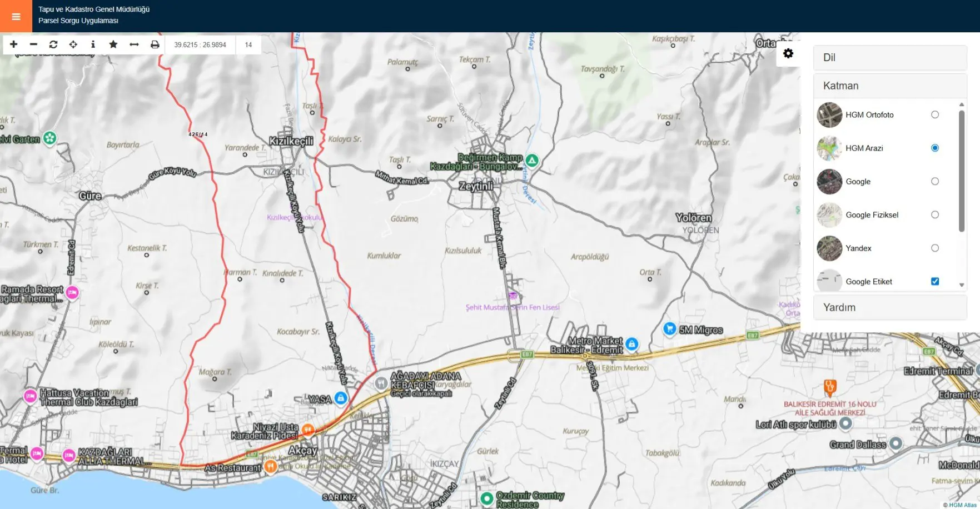Click the layer list scrollbar thumb
The image size is (980, 509).
(962, 171)
